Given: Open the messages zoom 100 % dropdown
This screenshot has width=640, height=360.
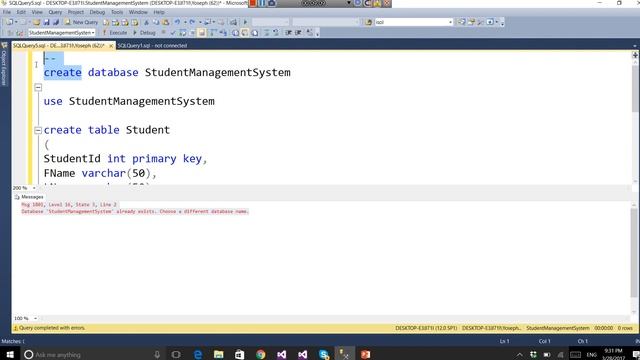Looking at the screenshot, I should 35,318.
